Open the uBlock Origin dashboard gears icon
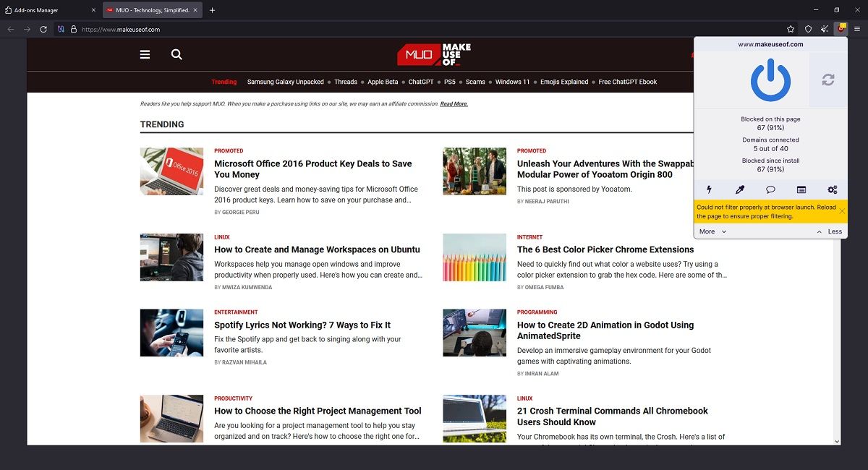The width and height of the screenshot is (868, 470). coord(832,189)
